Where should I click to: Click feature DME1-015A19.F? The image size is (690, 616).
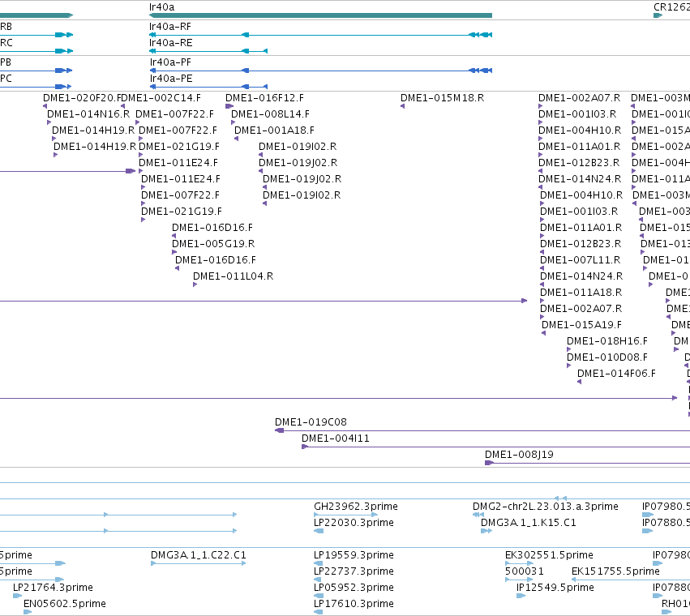[581, 325]
